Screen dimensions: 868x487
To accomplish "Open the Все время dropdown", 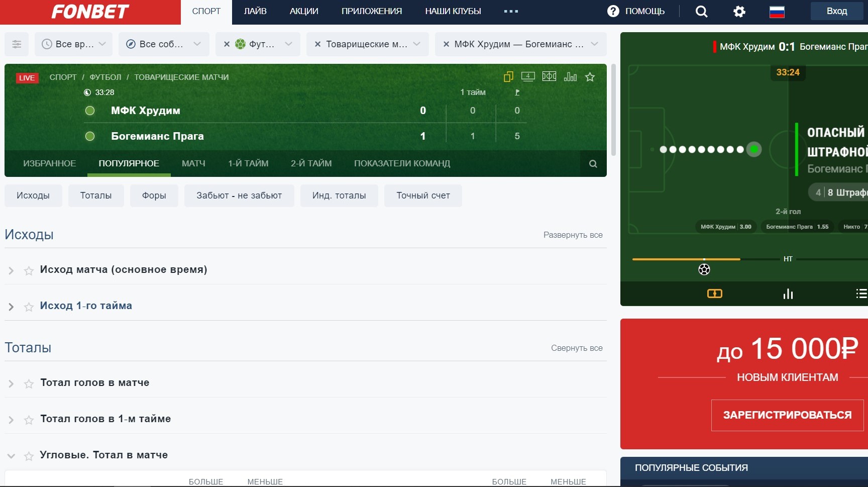I will pyautogui.click(x=74, y=44).
